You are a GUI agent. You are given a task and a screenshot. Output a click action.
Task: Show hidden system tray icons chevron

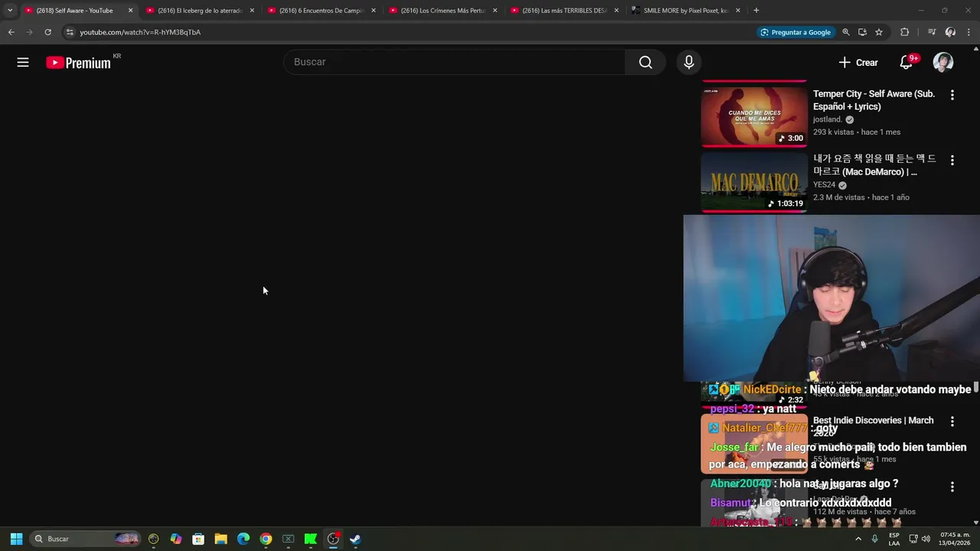coord(858,539)
